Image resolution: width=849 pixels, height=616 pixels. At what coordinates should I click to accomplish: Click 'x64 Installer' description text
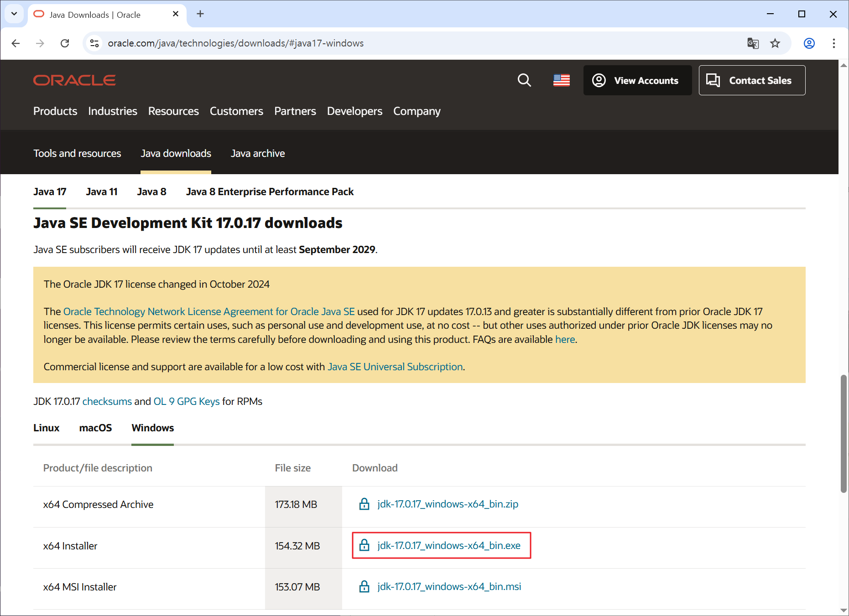coord(70,546)
